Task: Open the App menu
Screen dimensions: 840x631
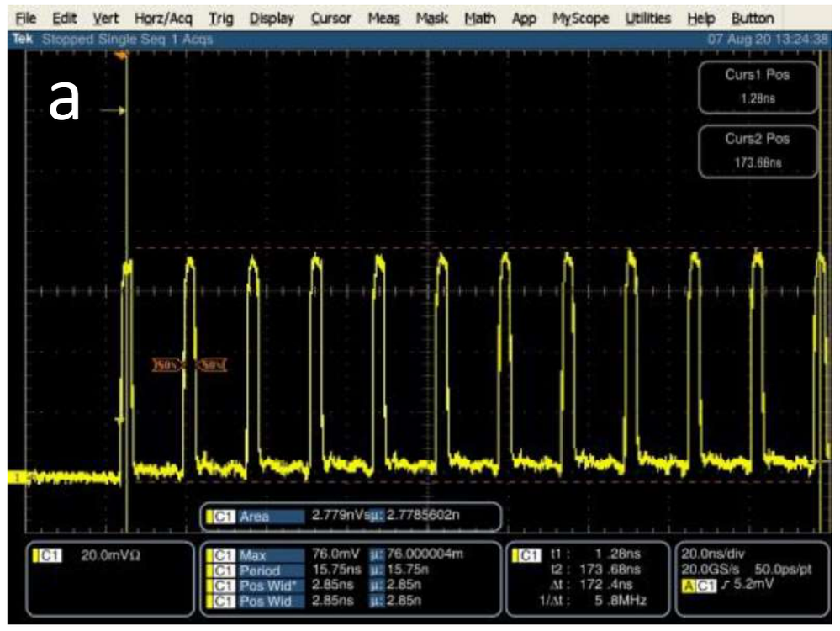Action: click(524, 19)
